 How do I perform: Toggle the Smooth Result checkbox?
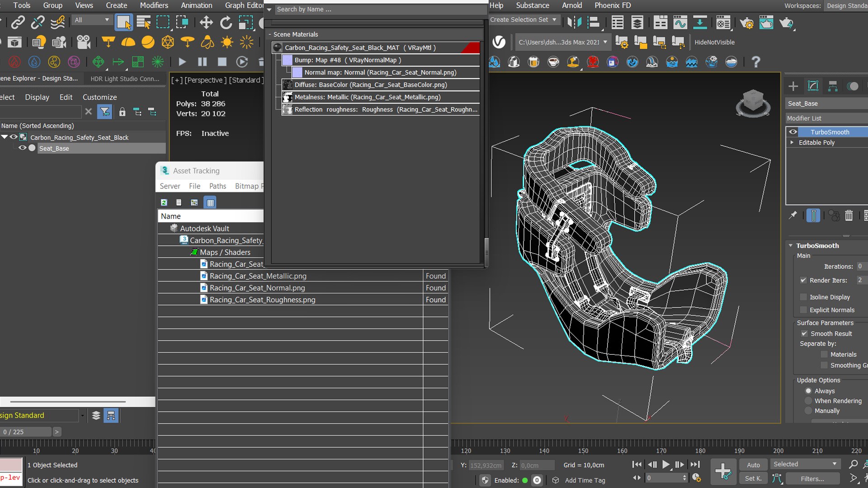804,333
